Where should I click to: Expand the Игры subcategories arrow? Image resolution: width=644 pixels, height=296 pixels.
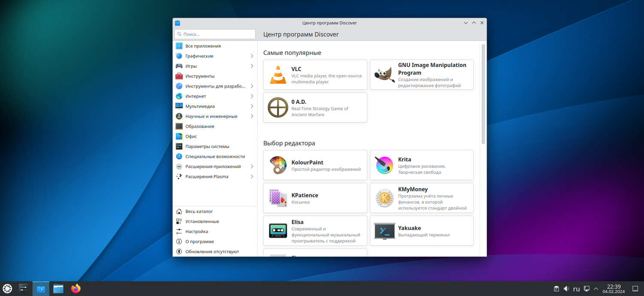252,66
